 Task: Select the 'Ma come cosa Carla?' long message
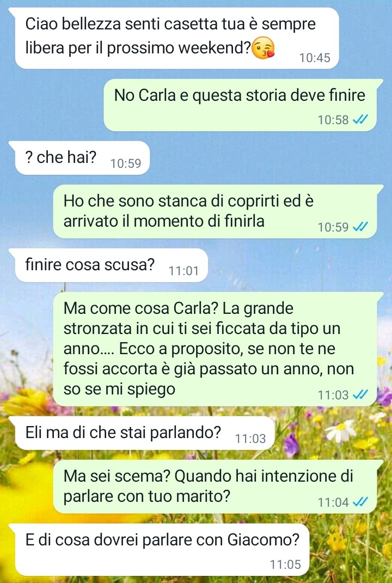[x=218, y=349]
